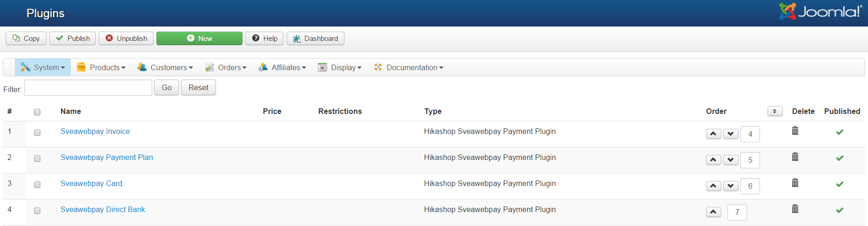Image resolution: width=868 pixels, height=226 pixels.
Task: Toggle published status of Sveawebpay Direct Bank
Action: pos(840,210)
